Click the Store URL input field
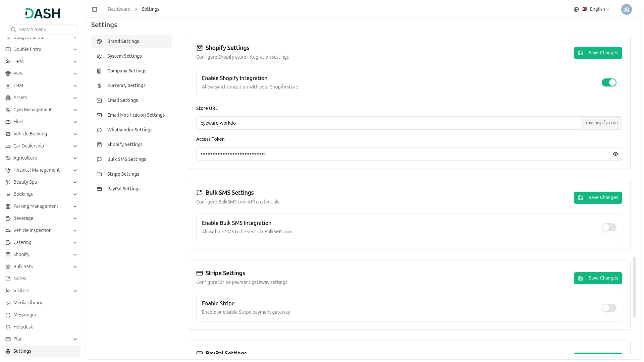 388,123
